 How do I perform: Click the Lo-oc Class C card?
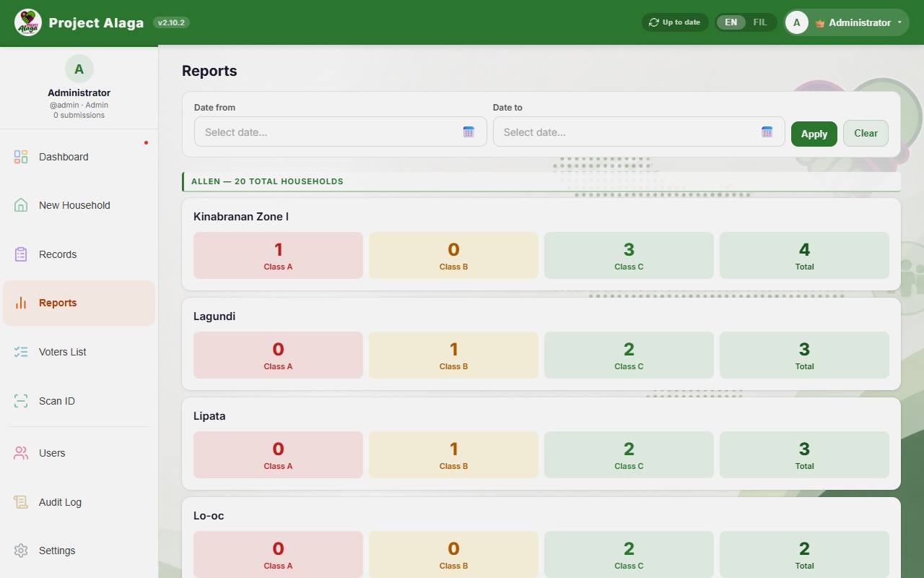[x=629, y=554]
